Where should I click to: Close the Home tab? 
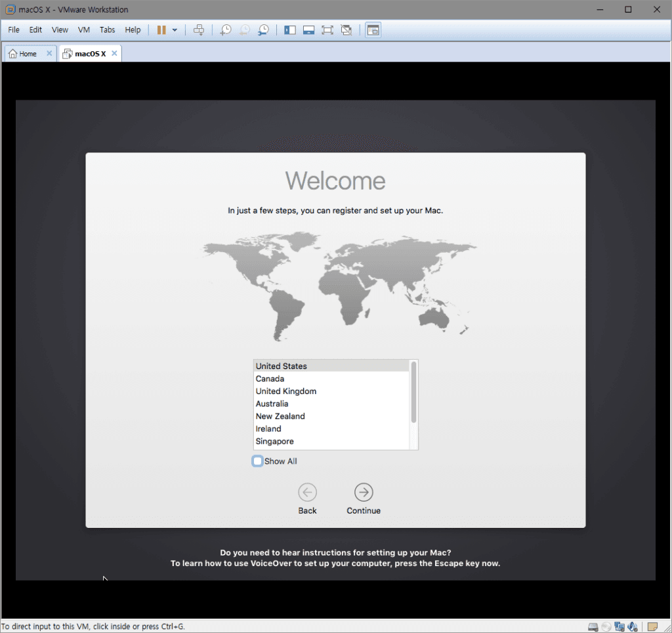(49, 53)
